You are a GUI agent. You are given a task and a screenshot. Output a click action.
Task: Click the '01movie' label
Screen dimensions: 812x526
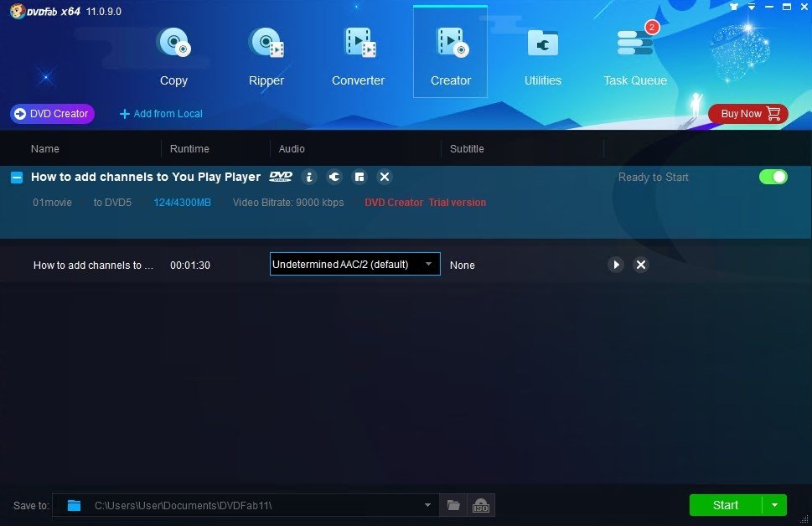[x=52, y=203]
